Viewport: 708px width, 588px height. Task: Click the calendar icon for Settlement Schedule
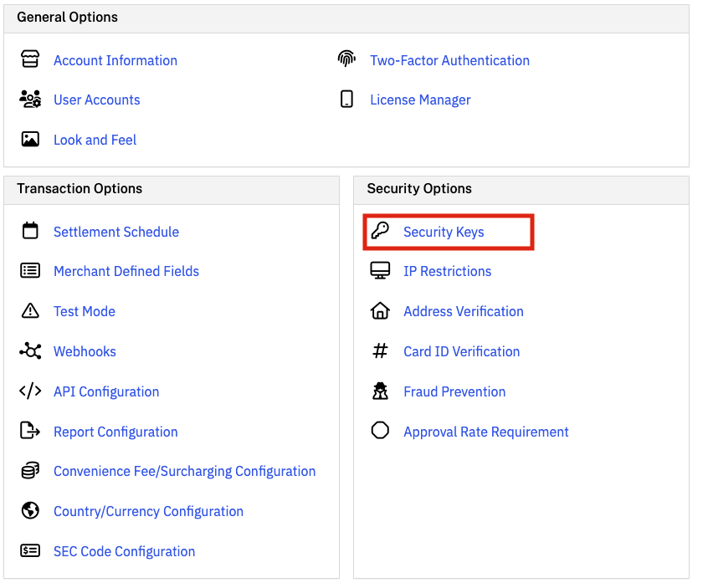pyautogui.click(x=30, y=232)
